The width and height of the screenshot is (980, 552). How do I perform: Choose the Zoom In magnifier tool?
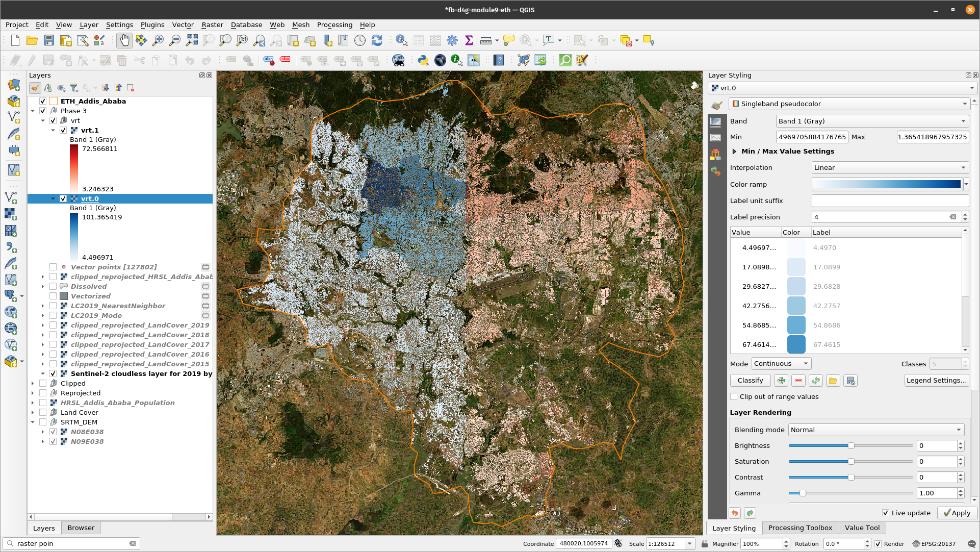pyautogui.click(x=158, y=41)
